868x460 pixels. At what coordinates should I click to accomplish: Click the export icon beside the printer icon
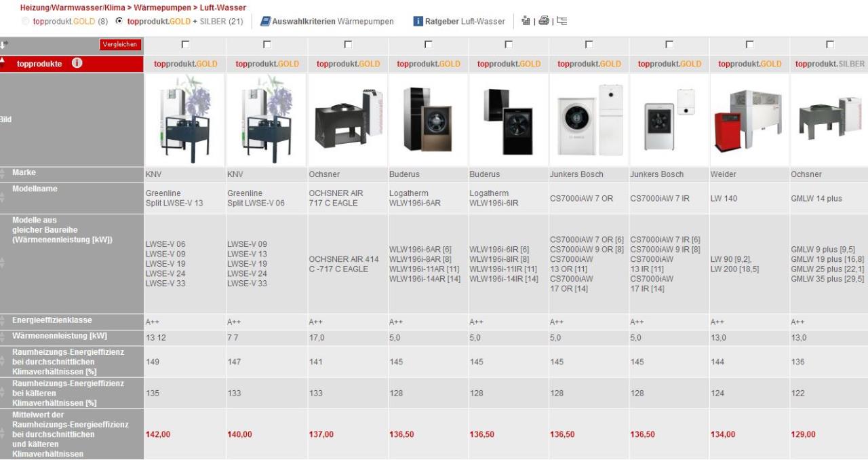(526, 21)
